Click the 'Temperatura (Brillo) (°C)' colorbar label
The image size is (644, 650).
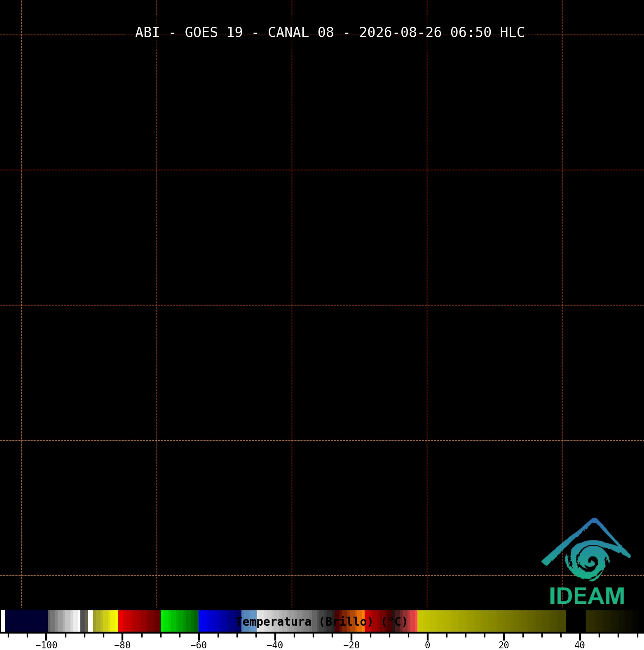click(321, 622)
